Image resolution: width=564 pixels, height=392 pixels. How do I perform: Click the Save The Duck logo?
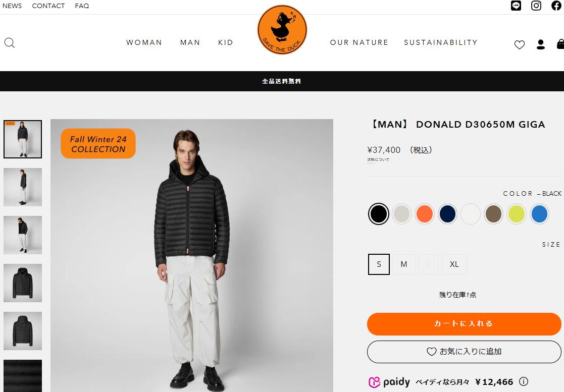click(282, 30)
